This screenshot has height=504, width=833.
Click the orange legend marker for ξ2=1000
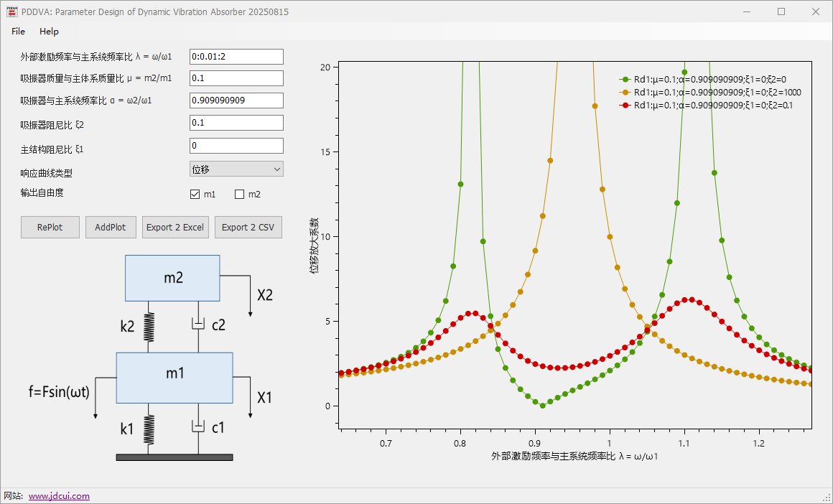point(625,93)
